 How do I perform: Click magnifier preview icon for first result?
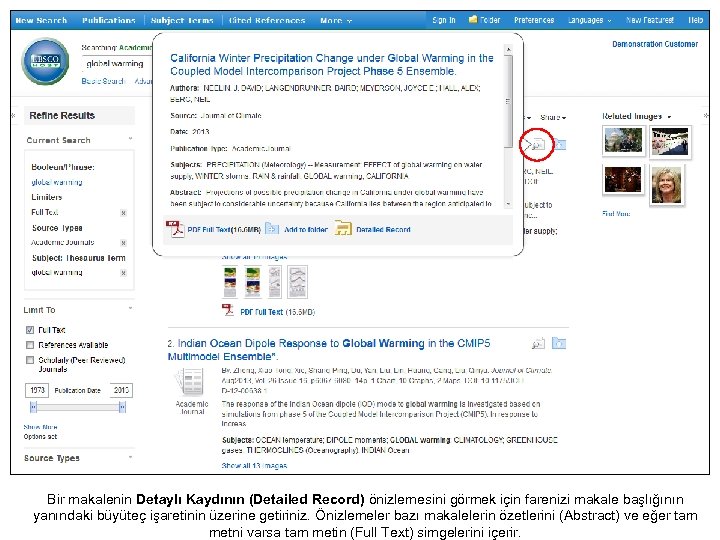537,145
